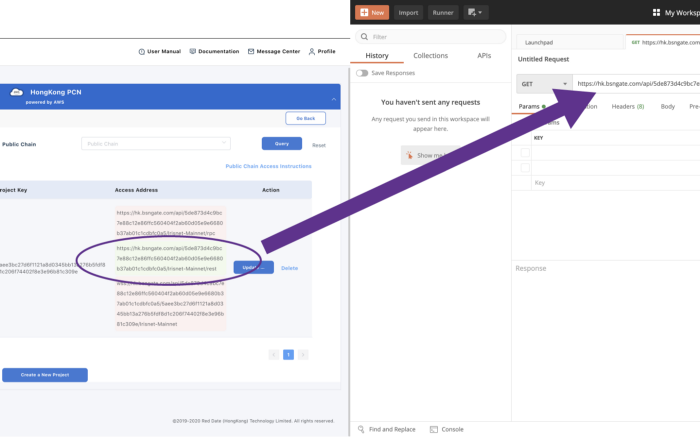Open the new window dropdown icon in toolbar
700x437 pixels.
475,12
